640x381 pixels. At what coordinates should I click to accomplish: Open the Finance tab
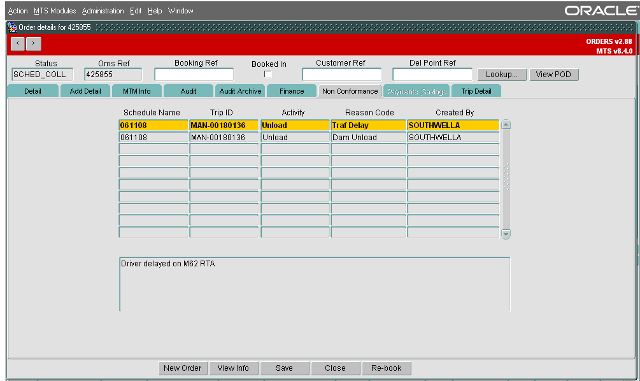[291, 91]
